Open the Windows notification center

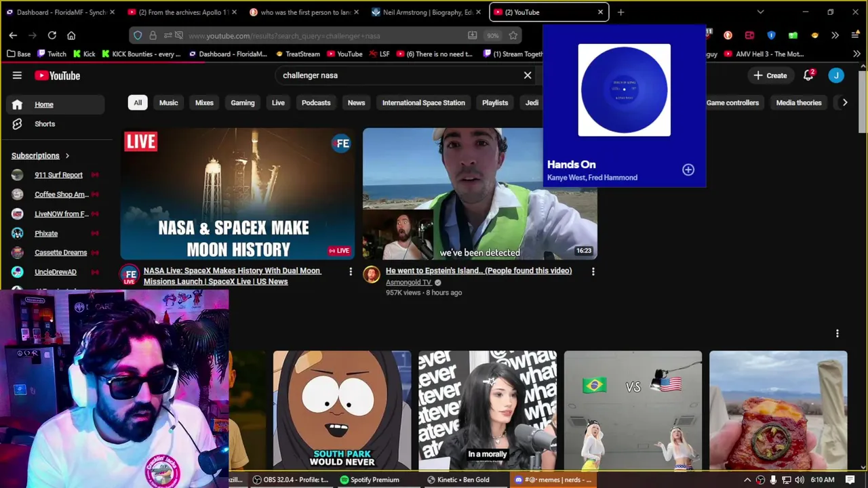[x=850, y=480]
